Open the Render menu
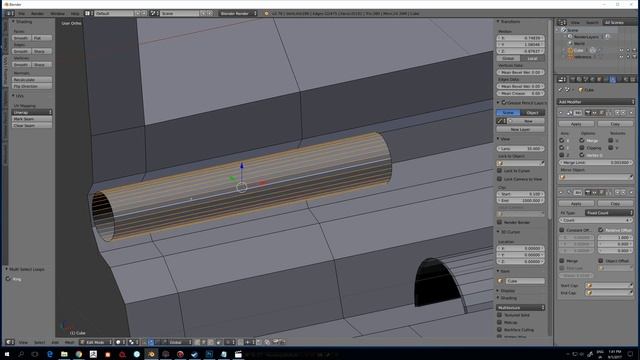This screenshot has height=360, width=640. click(x=37, y=13)
